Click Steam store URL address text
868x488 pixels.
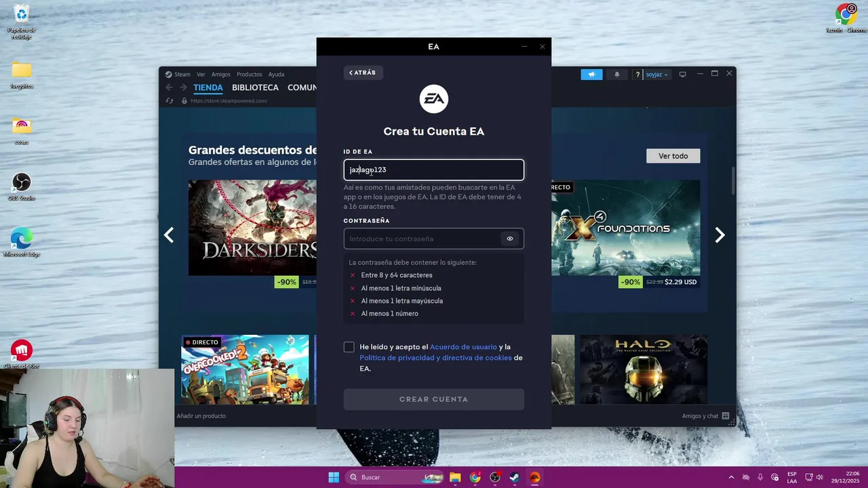[x=229, y=101]
